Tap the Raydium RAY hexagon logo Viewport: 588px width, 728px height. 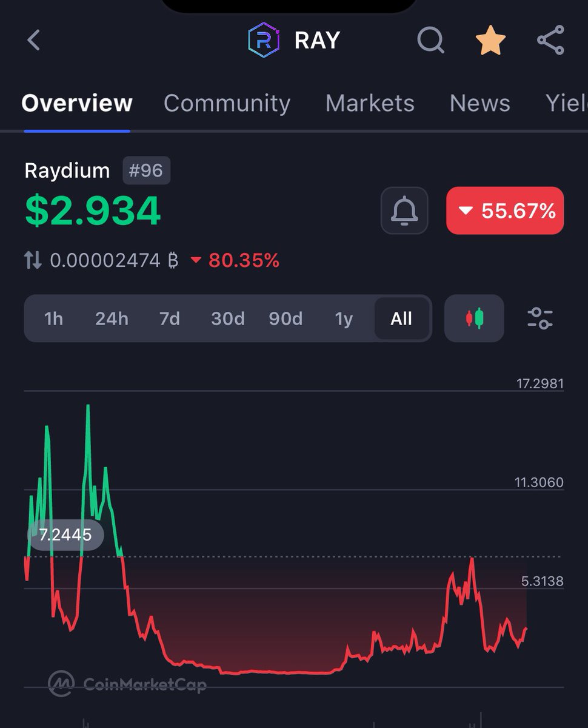[x=264, y=41]
